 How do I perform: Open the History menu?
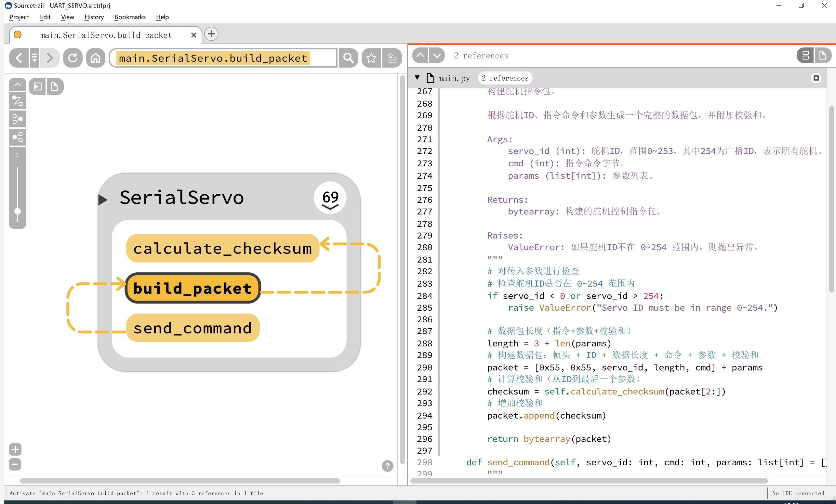tap(94, 17)
